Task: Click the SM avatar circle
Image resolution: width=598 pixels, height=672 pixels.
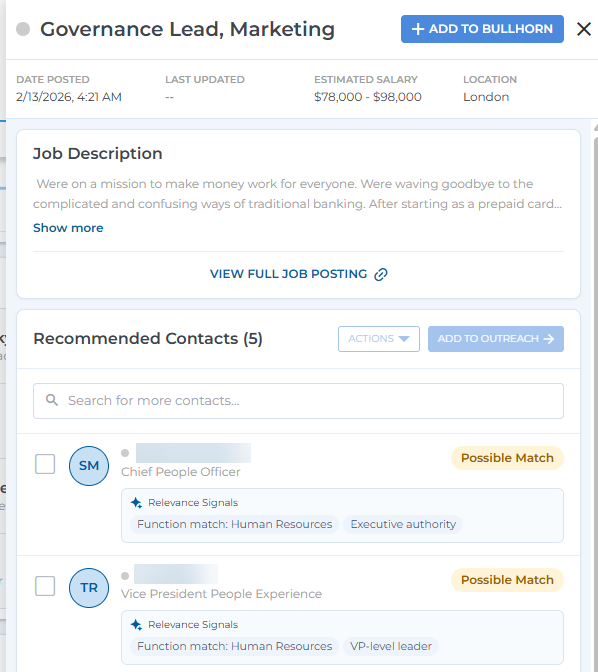Action: pyautogui.click(x=89, y=466)
